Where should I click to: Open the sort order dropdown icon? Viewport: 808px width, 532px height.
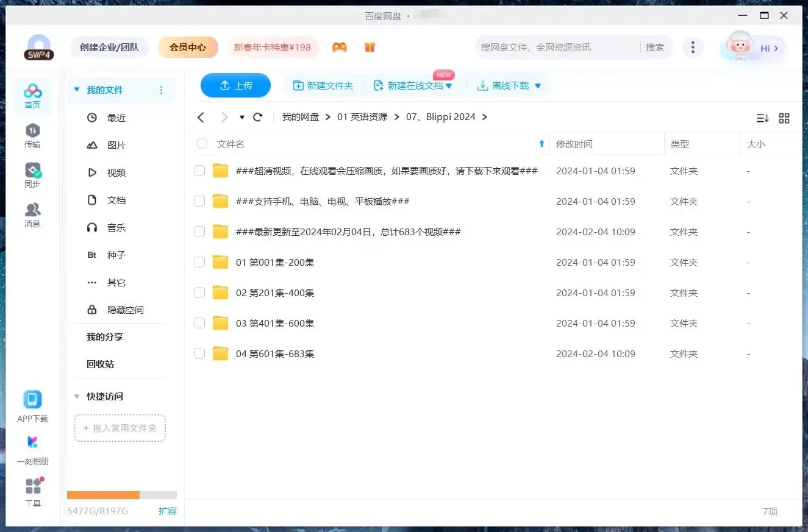pyautogui.click(x=762, y=118)
